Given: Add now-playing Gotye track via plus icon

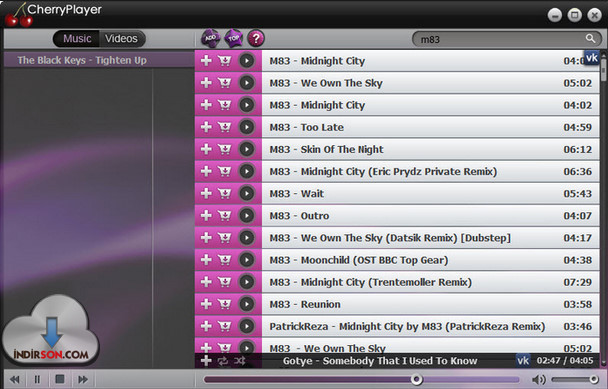Looking at the screenshot, I should point(206,361).
